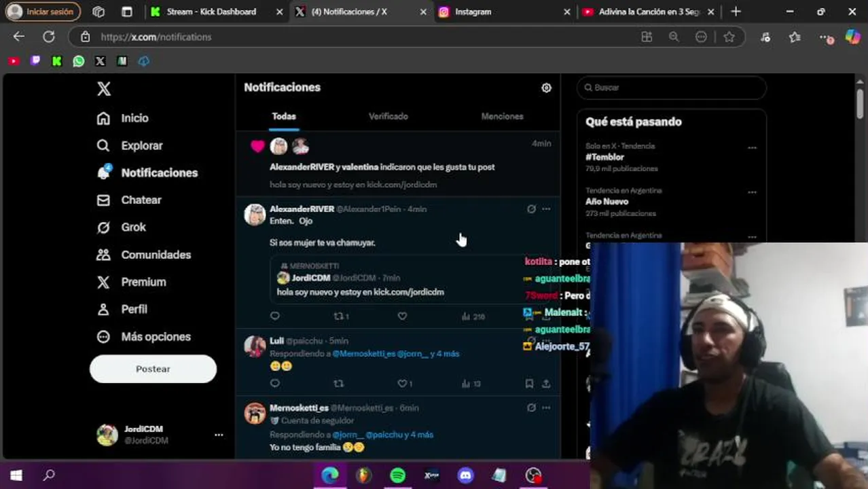Image resolution: width=868 pixels, height=489 pixels.
Task: Open WhatsApp bookmark in favorites bar
Action: click(79, 61)
